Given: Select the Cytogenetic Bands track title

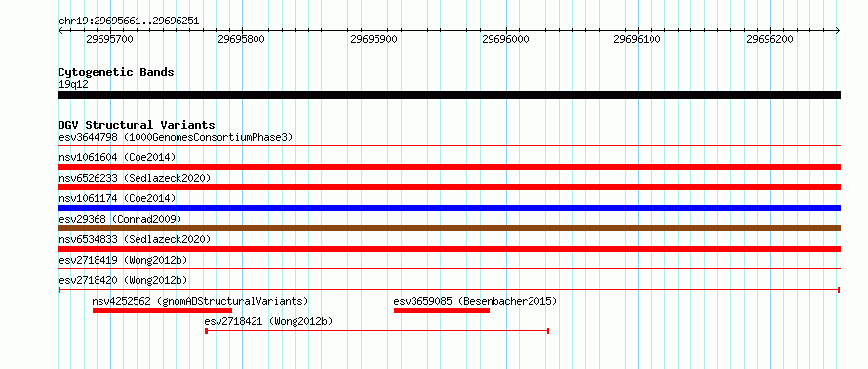Looking at the screenshot, I should (116, 72).
